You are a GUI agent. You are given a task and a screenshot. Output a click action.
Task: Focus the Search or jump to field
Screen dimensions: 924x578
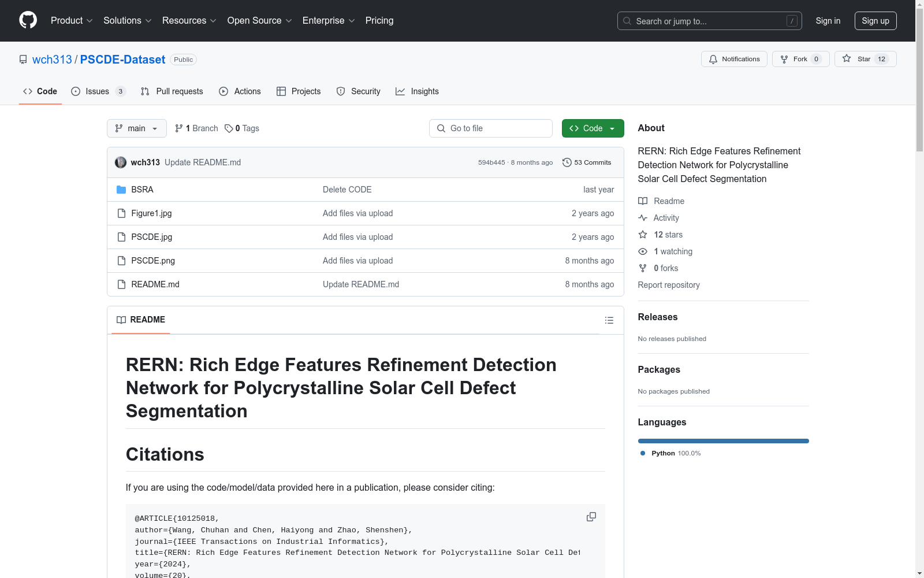click(710, 21)
